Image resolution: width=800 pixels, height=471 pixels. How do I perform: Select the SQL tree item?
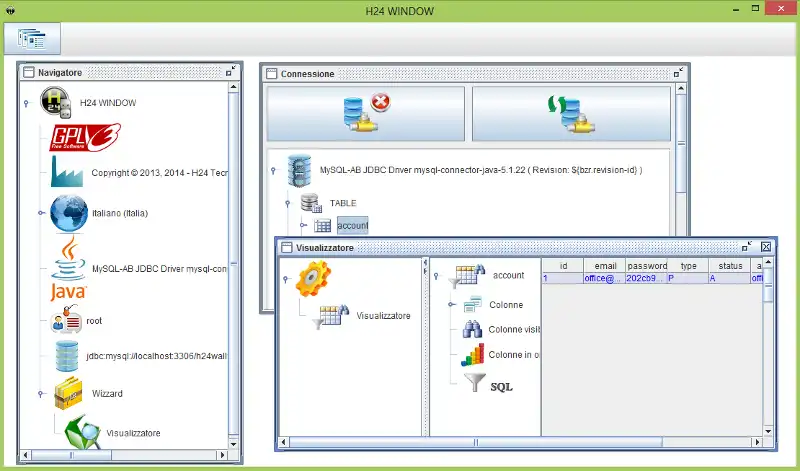point(501,387)
